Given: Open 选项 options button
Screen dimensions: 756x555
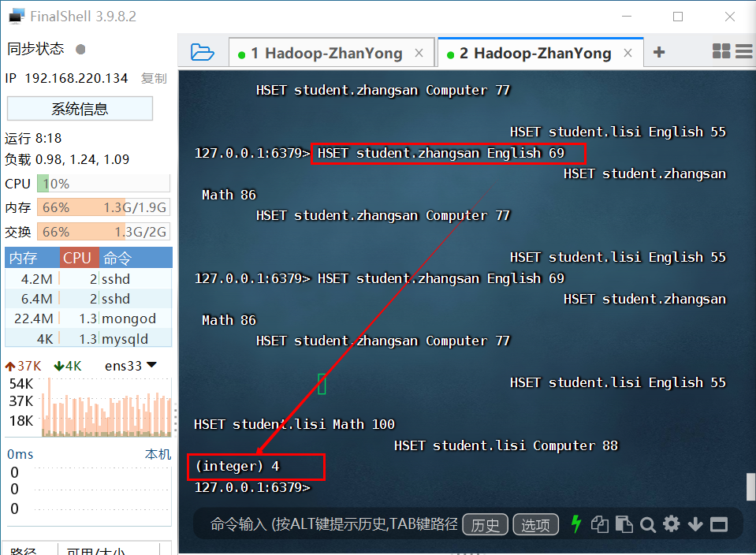Looking at the screenshot, I should [x=535, y=524].
